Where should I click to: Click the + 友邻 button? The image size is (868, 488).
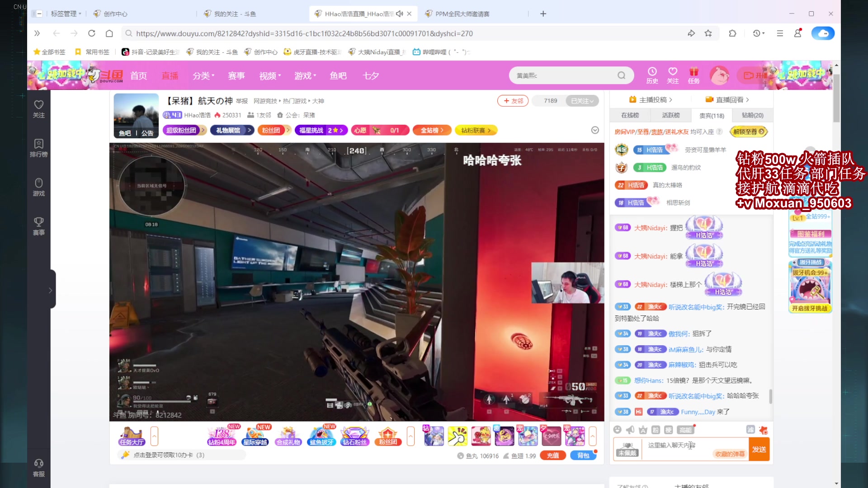click(x=513, y=101)
